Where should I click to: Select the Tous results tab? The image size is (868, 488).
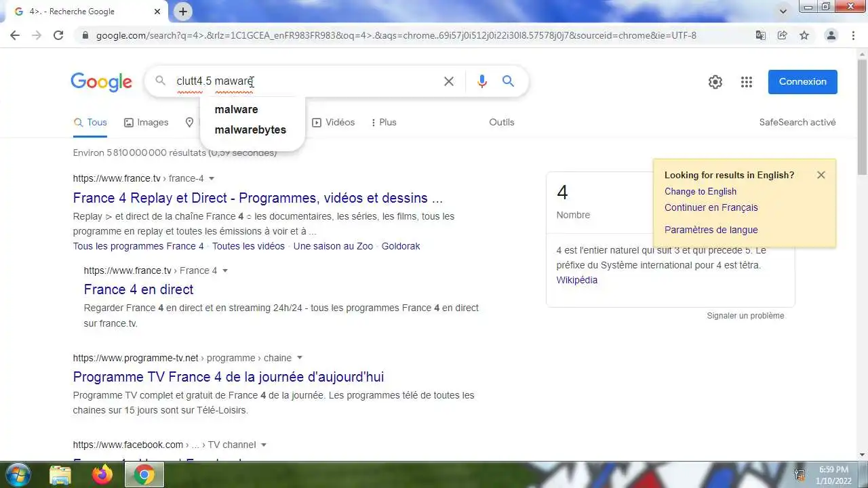point(90,122)
